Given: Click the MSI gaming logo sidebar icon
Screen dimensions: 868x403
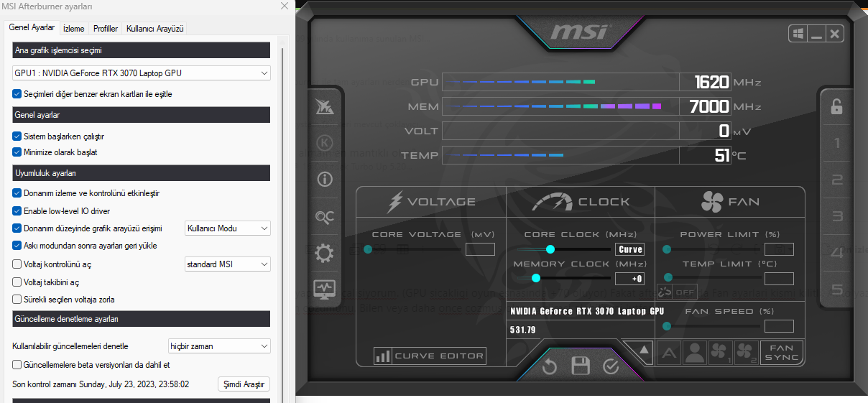Looking at the screenshot, I should tap(325, 108).
